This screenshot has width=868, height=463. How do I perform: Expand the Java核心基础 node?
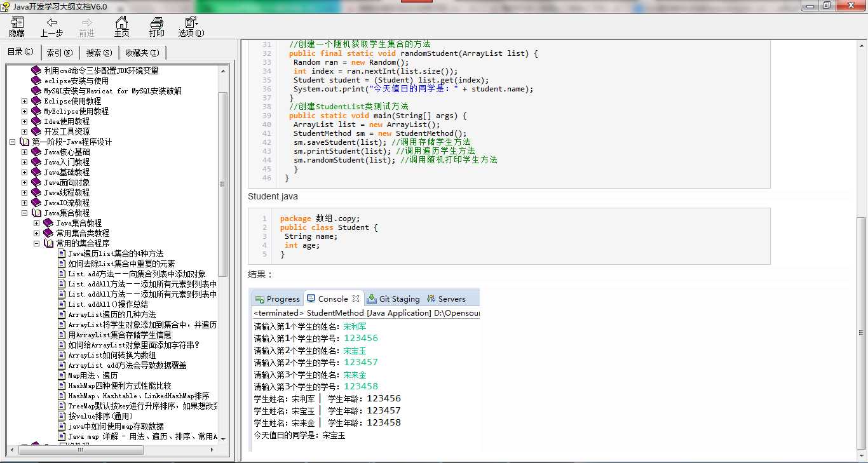tap(25, 152)
